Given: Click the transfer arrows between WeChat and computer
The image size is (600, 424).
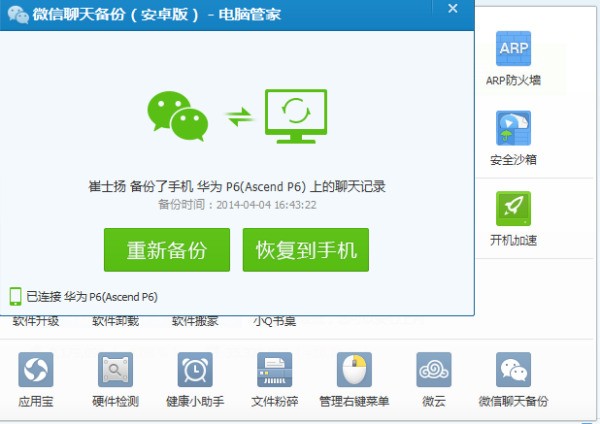Looking at the screenshot, I should point(238,117).
